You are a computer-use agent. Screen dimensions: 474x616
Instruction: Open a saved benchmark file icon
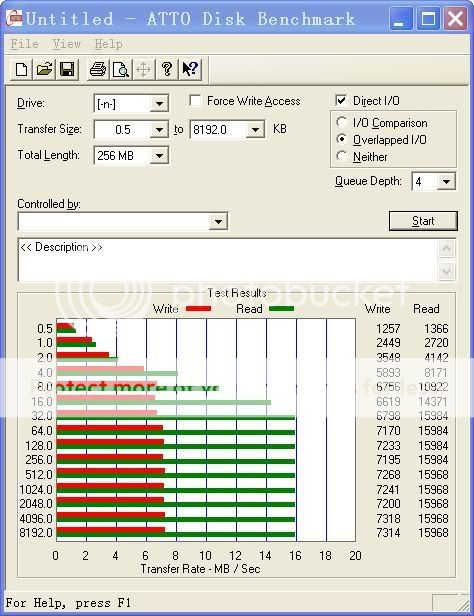44,70
